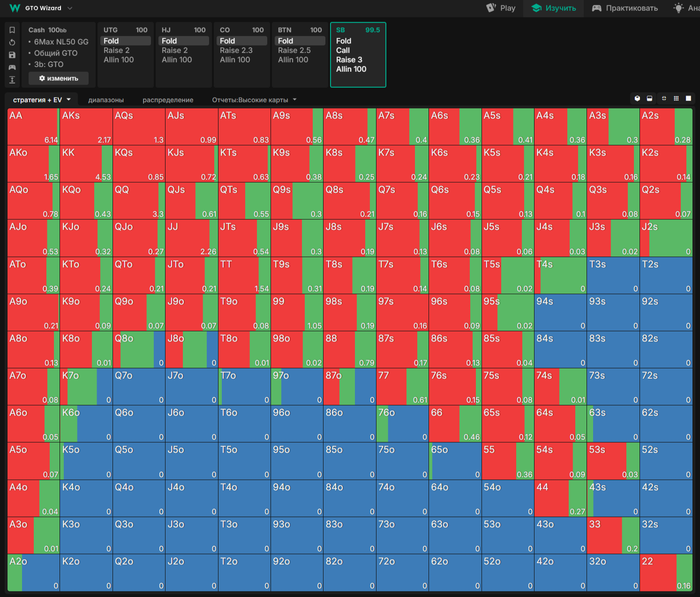Click the 22 hand cell
The width and height of the screenshot is (700, 597).
coord(665,573)
